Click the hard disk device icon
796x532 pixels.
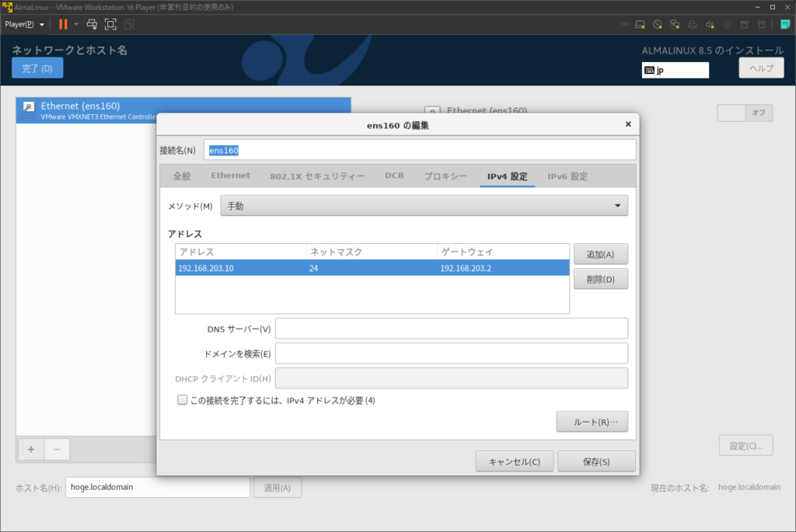[641, 24]
